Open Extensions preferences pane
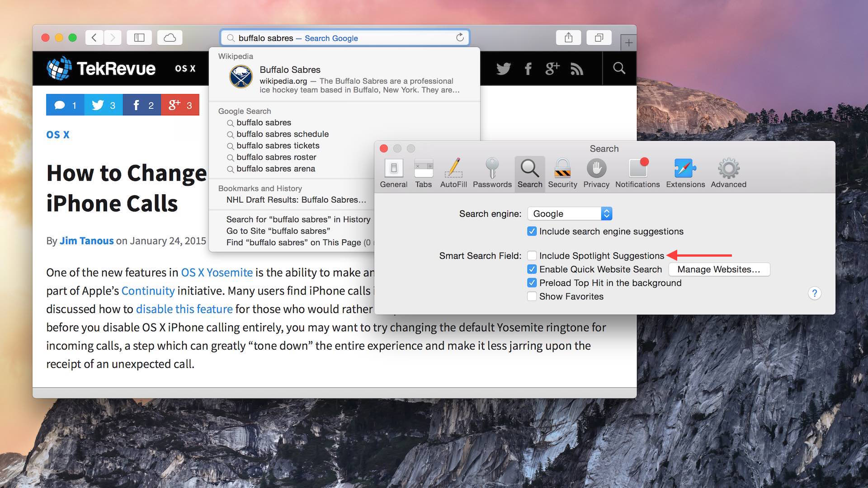The image size is (868, 488). [685, 174]
